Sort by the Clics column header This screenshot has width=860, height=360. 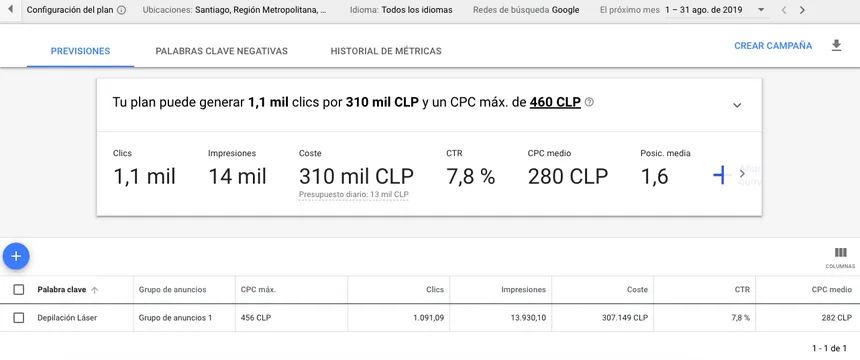coord(435,289)
